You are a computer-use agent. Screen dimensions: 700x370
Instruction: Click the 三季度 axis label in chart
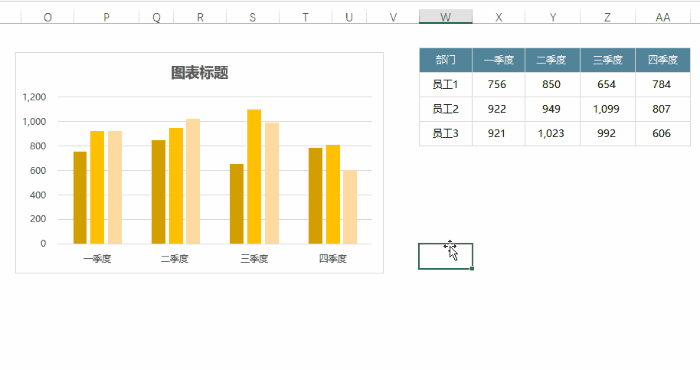coord(254,259)
